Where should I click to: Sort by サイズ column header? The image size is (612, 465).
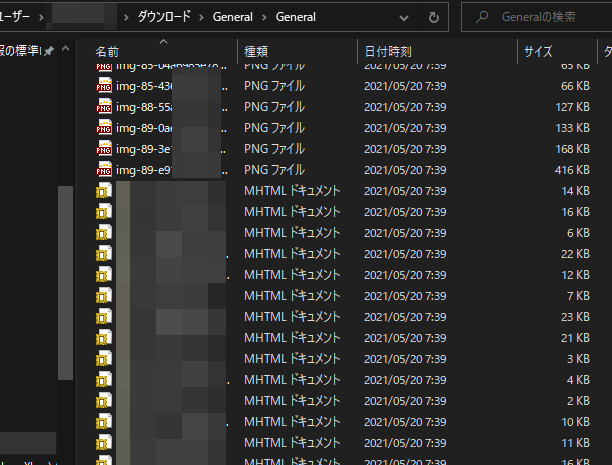coord(538,52)
